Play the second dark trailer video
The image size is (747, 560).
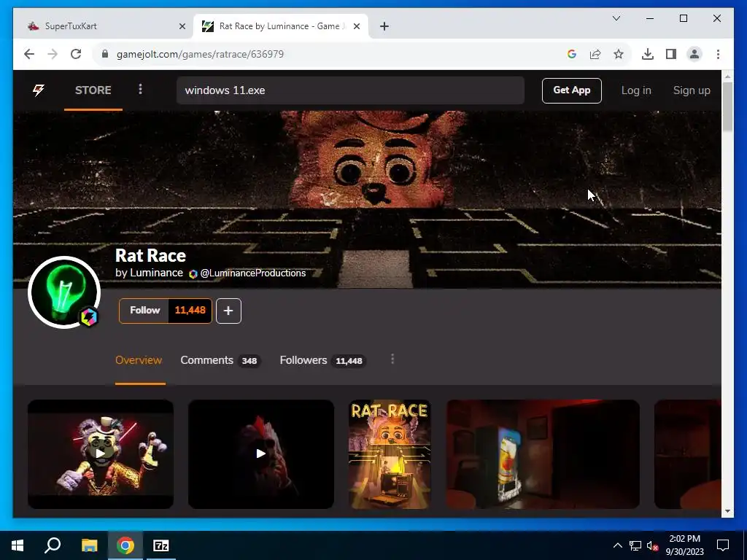click(x=261, y=454)
